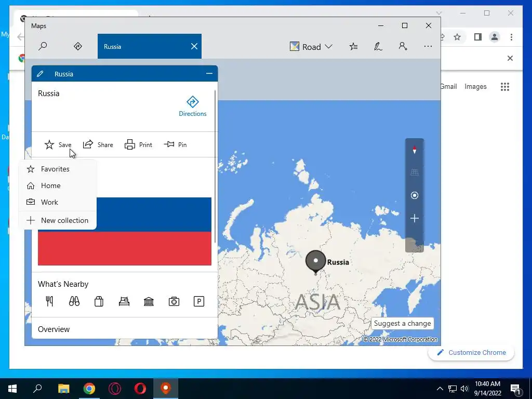Open the volume control in system tray
Image resolution: width=532 pixels, height=399 pixels.
pos(464,389)
